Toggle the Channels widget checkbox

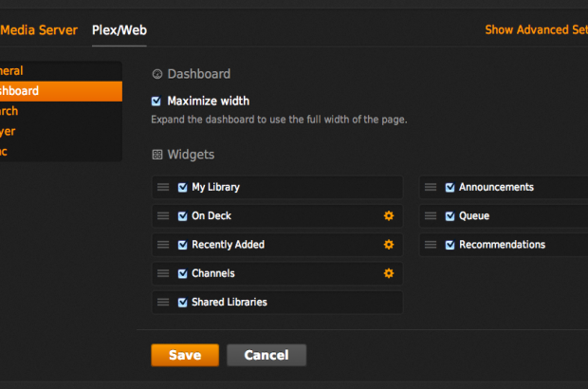[182, 273]
